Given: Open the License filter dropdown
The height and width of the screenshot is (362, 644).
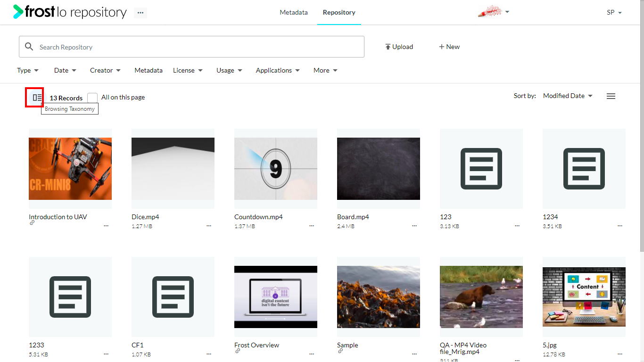Looking at the screenshot, I should click(188, 70).
